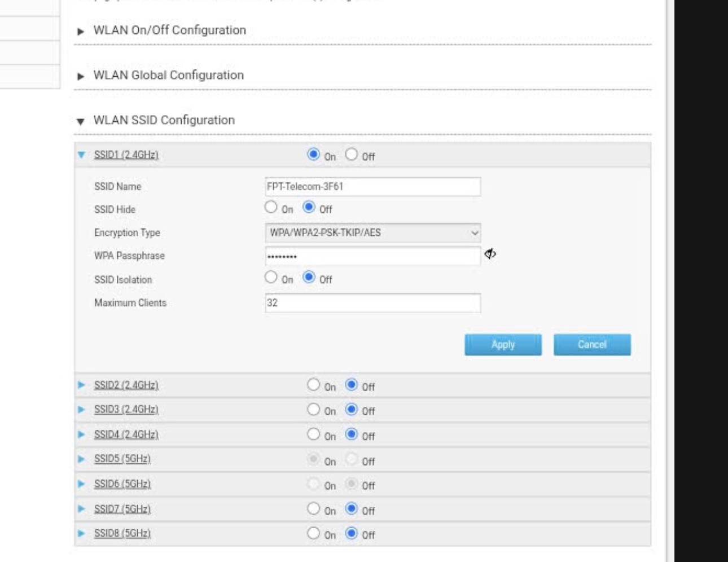This screenshot has height=562, width=728.
Task: Turn SSID Hide On
Action: [x=271, y=207]
